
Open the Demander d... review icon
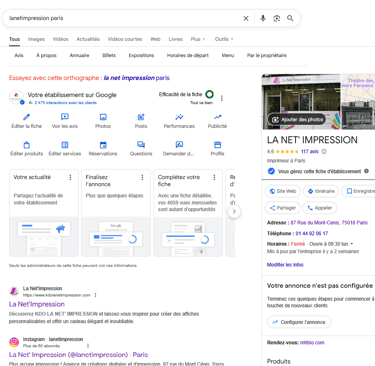(x=179, y=145)
